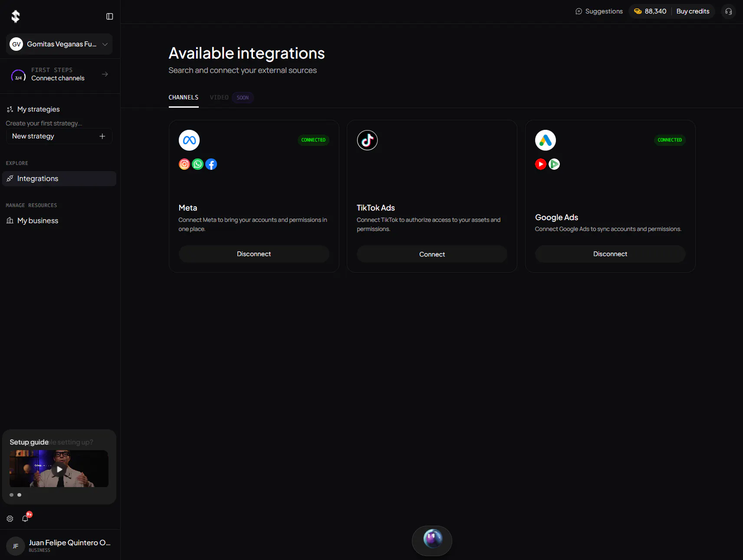The width and height of the screenshot is (743, 560).
Task: Click the TikTok Ads card title
Action: pos(376,208)
